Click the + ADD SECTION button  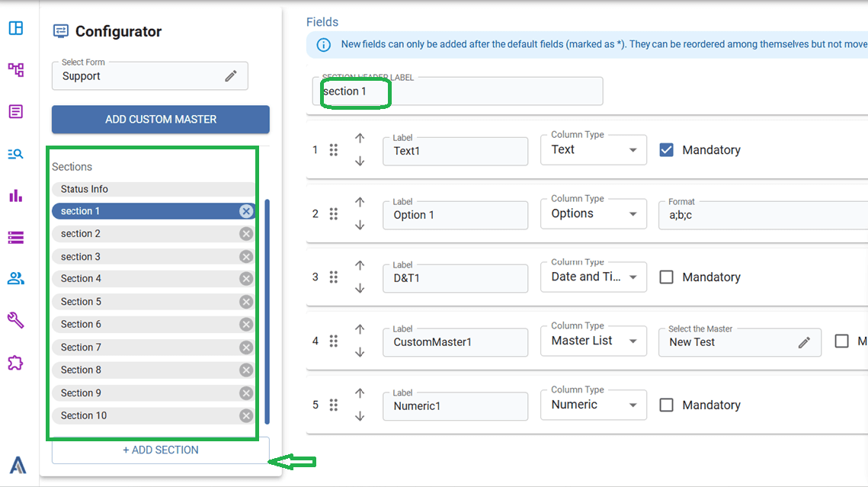[x=161, y=450]
